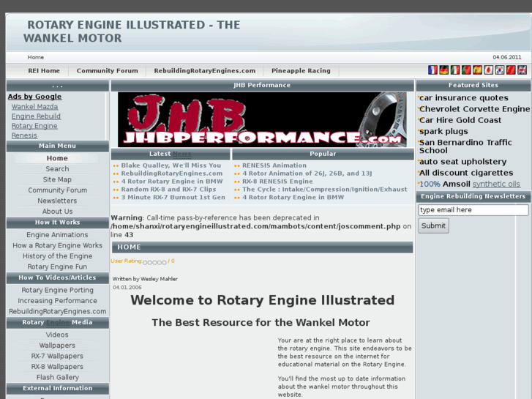The image size is (532, 399).
Task: Switch language via the French flag
Action: [x=432, y=70]
